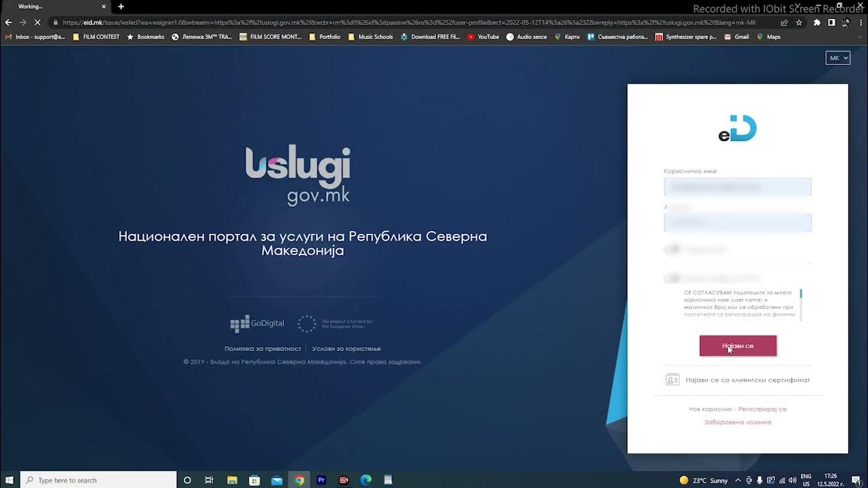Open Microsoft Edge from taskbar
Viewport: 868px width, 488px height.
pyautogui.click(x=366, y=480)
